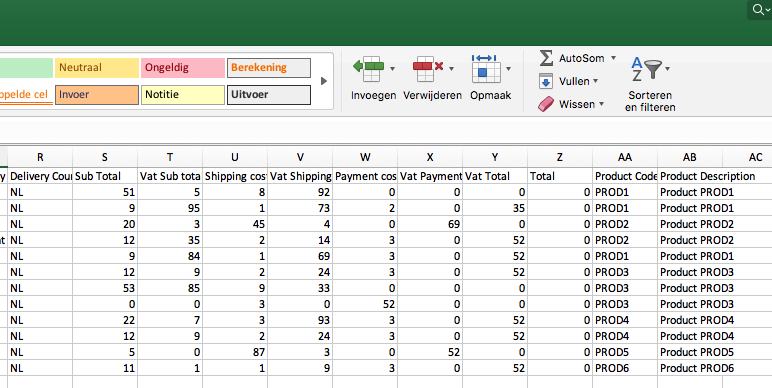
Task: Select column header AC
Action: pyautogui.click(x=747, y=158)
